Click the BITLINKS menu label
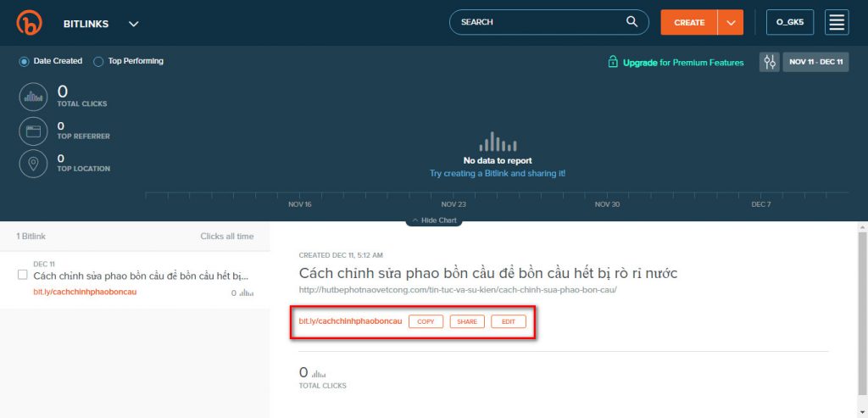 click(86, 24)
